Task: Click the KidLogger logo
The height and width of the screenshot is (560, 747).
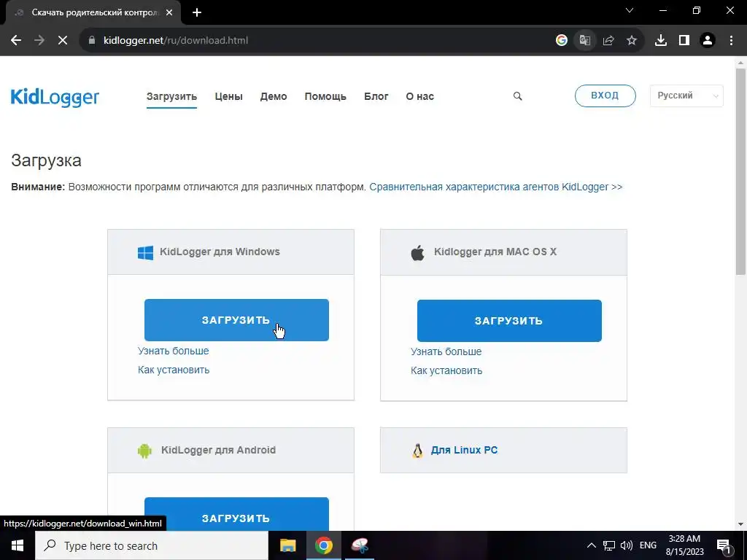Action: (x=55, y=97)
